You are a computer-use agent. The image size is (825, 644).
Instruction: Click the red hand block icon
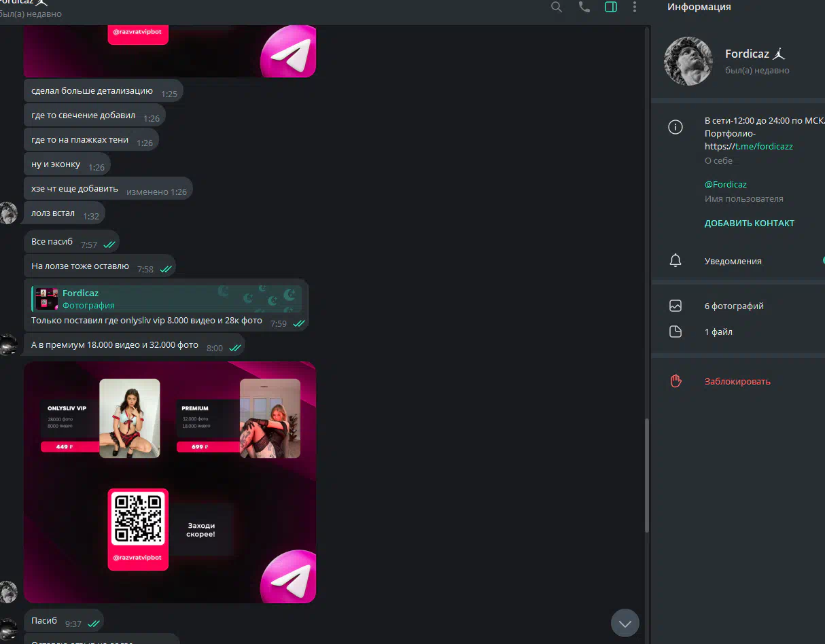[x=675, y=381]
